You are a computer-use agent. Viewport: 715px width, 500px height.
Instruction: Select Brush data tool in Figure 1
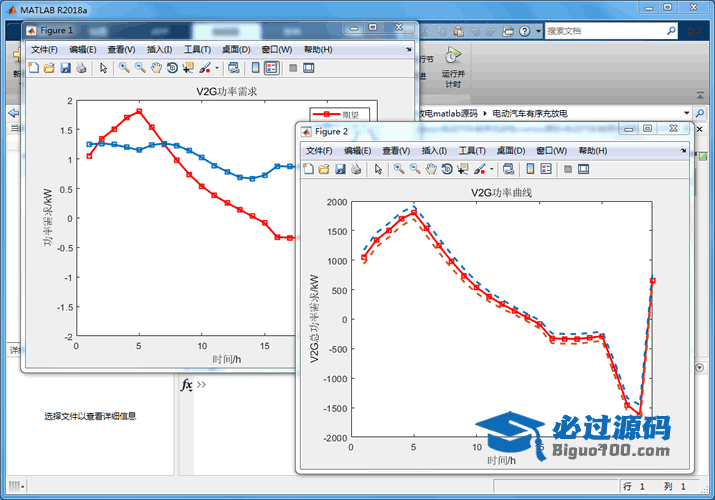[x=205, y=68]
